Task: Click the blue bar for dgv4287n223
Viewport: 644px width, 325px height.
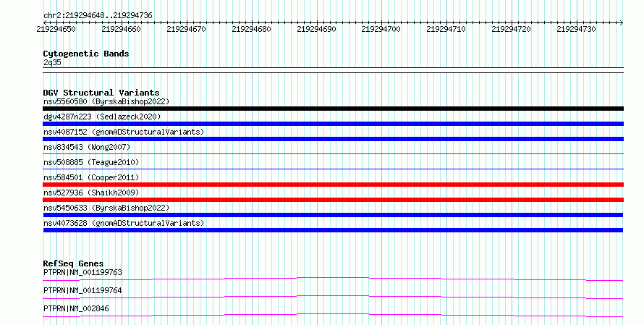Action: pos(333,124)
